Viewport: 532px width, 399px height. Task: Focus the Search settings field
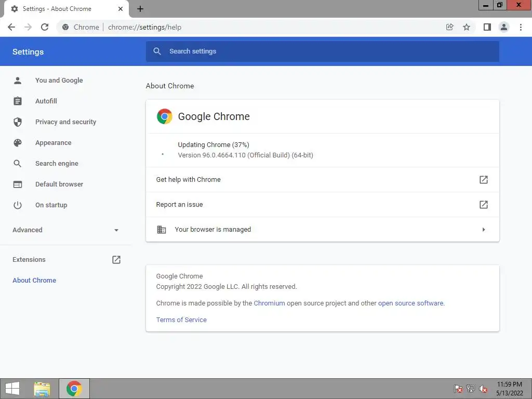pyautogui.click(x=322, y=51)
